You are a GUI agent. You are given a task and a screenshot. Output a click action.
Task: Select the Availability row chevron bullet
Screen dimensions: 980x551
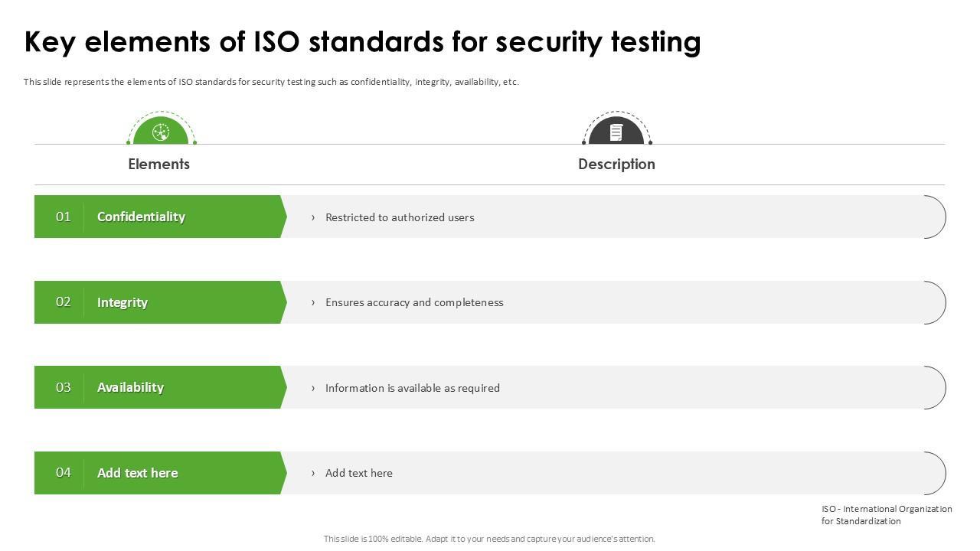coord(313,388)
